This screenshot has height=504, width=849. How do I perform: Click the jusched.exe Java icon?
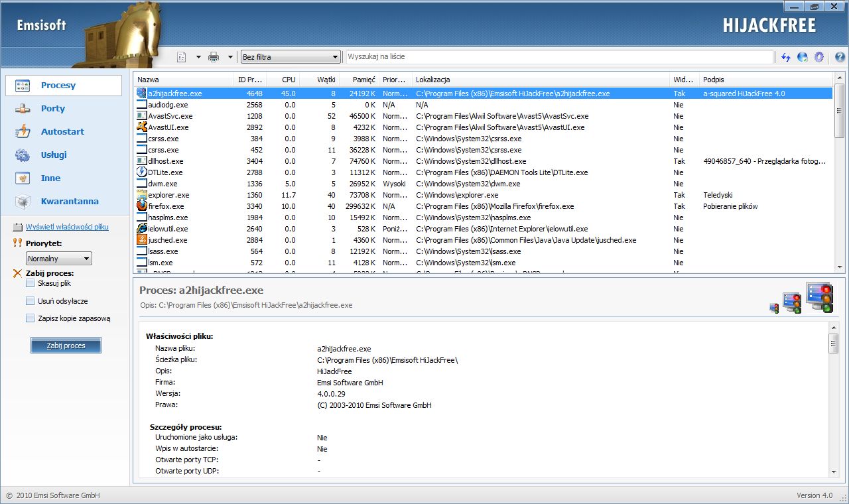(141, 240)
